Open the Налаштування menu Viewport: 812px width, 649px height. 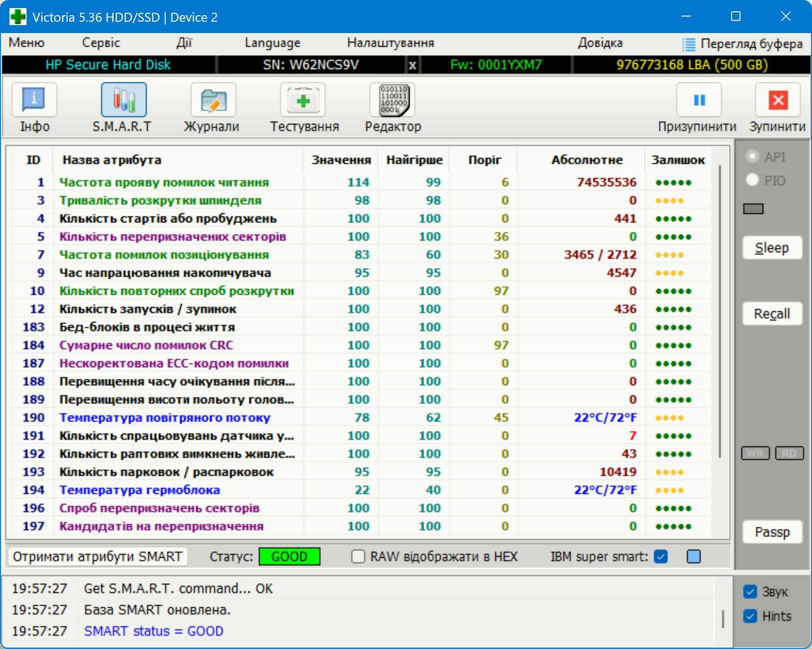click(x=390, y=43)
